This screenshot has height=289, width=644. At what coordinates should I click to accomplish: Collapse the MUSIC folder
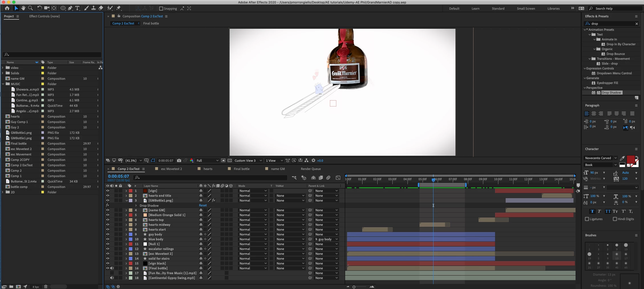(3, 84)
